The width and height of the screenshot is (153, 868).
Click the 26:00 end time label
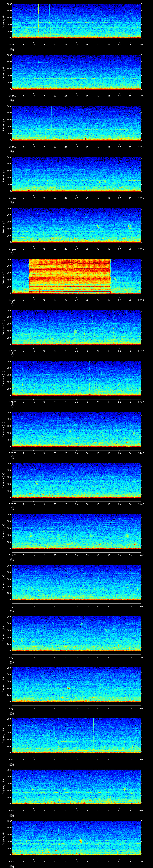[x=141, y=606]
